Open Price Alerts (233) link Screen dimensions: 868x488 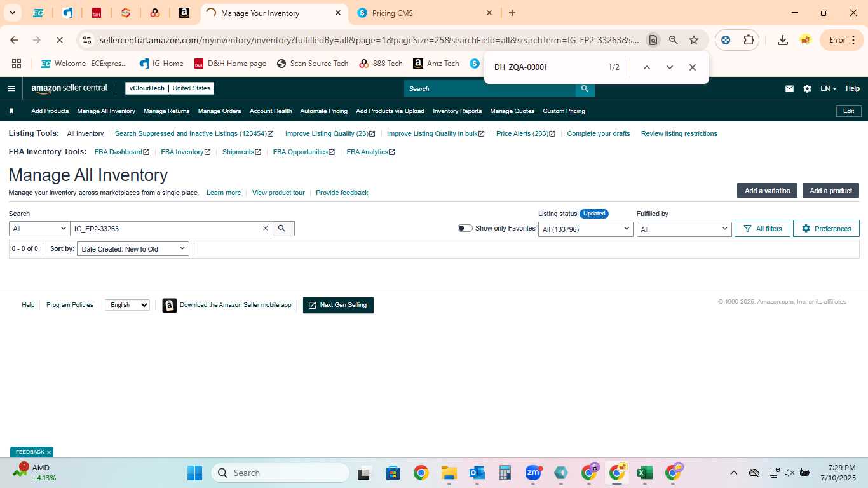[526, 133]
